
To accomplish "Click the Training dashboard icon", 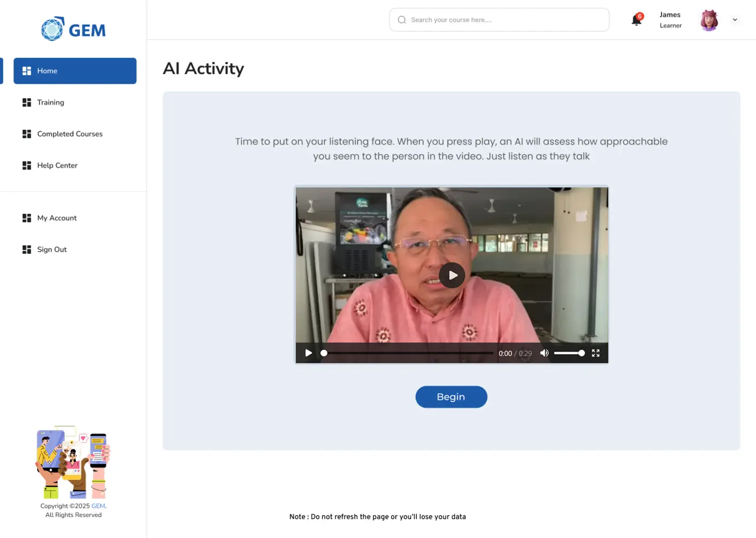I will (26, 103).
